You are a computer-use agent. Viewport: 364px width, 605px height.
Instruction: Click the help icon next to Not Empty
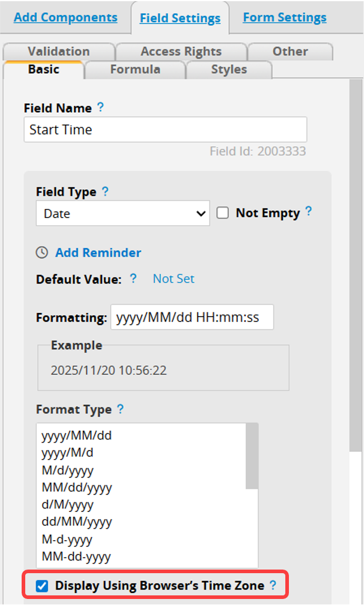click(309, 211)
